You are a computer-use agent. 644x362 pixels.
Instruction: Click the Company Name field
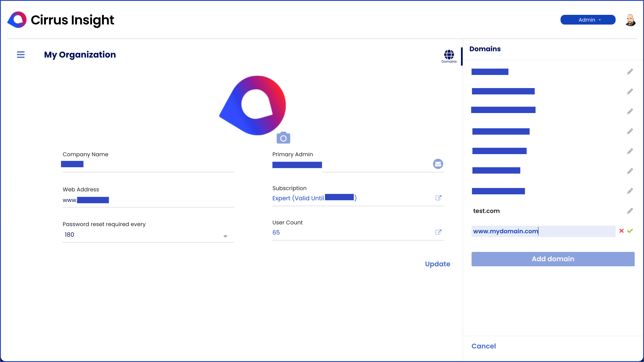[148, 165]
